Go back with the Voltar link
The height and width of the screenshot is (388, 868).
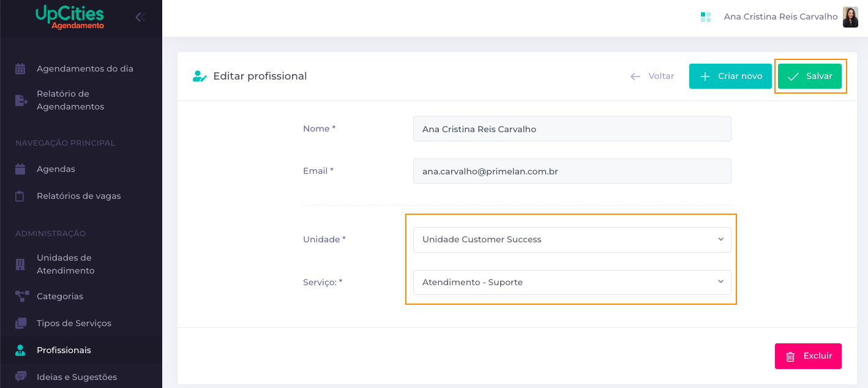coord(653,76)
